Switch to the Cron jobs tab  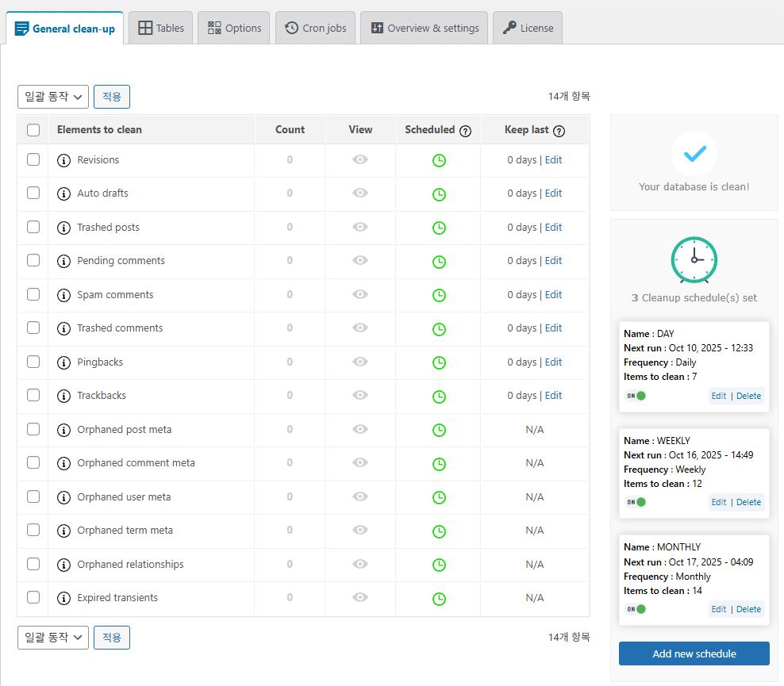[316, 28]
